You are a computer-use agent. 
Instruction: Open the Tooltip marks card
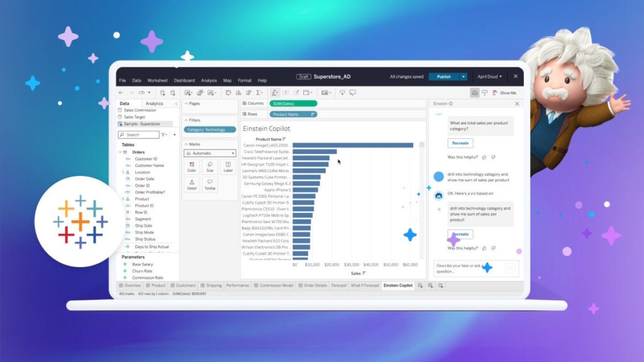(x=210, y=185)
